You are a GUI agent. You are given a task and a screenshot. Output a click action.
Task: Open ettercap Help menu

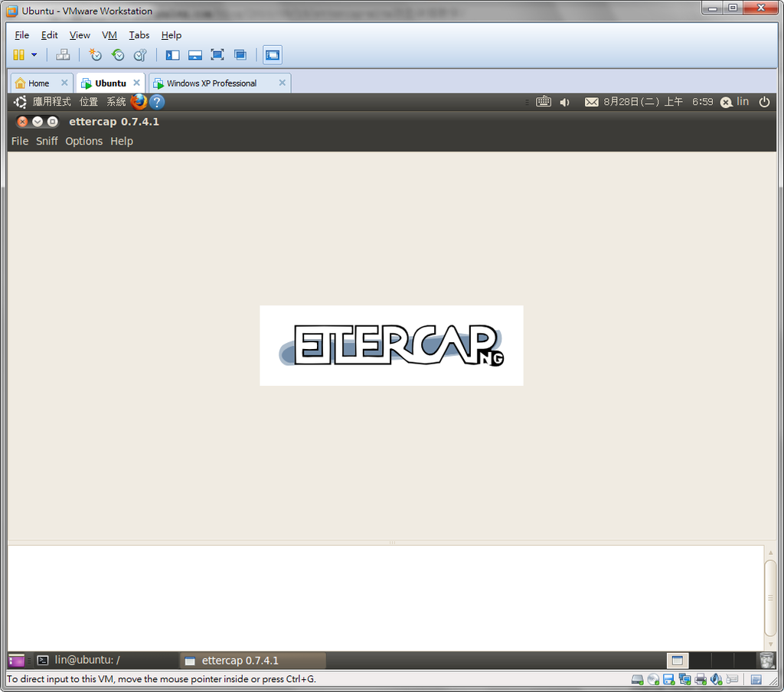pyautogui.click(x=122, y=141)
